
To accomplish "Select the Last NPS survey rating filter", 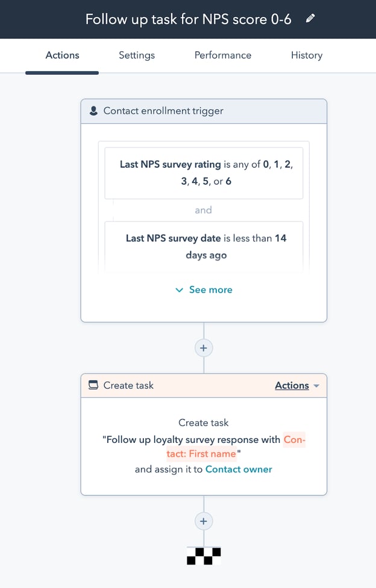I will coord(204,172).
